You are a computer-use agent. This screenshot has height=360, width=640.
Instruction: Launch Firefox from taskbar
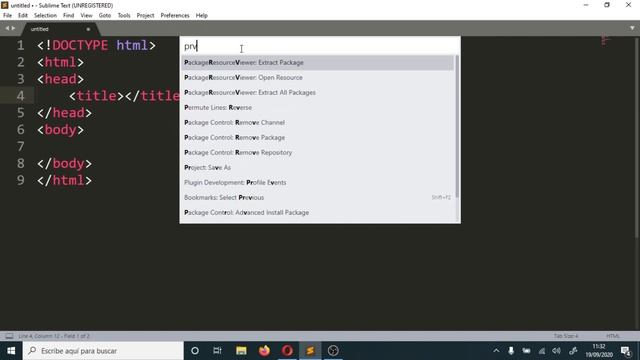pos(264,351)
